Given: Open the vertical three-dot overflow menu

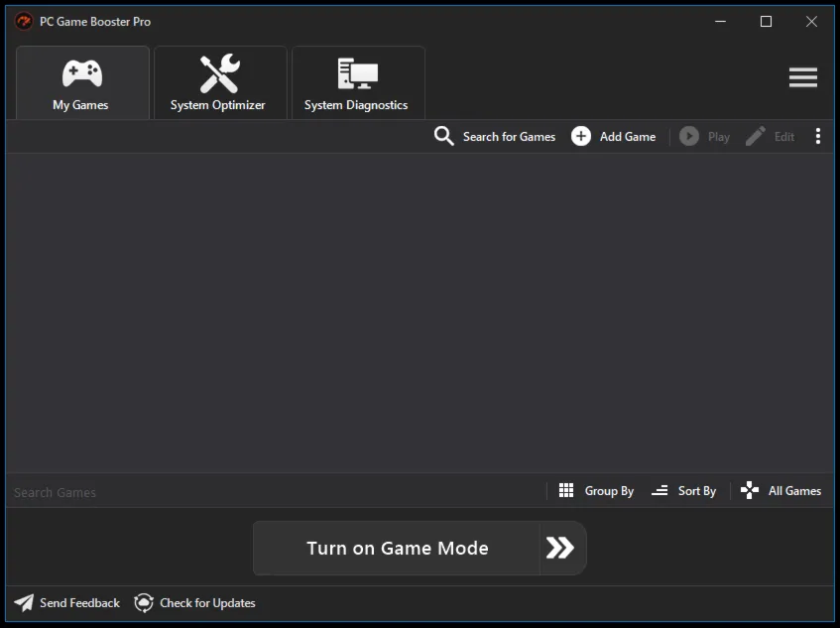Looking at the screenshot, I should click(x=817, y=136).
